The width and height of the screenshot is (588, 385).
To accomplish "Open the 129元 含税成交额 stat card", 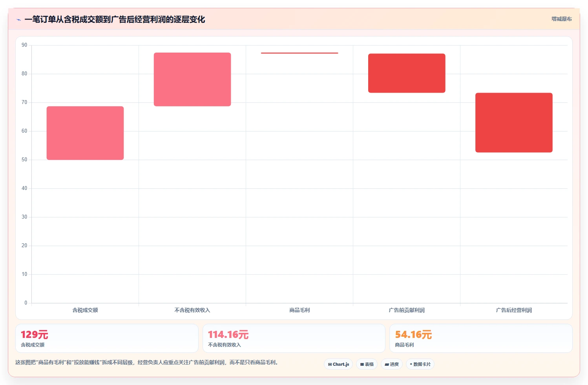I will (x=107, y=338).
